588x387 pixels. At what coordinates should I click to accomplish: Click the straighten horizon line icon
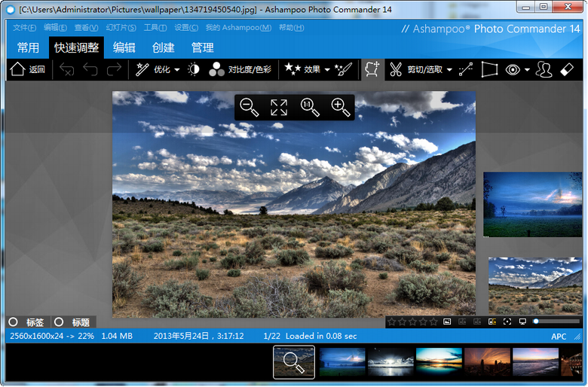point(465,70)
